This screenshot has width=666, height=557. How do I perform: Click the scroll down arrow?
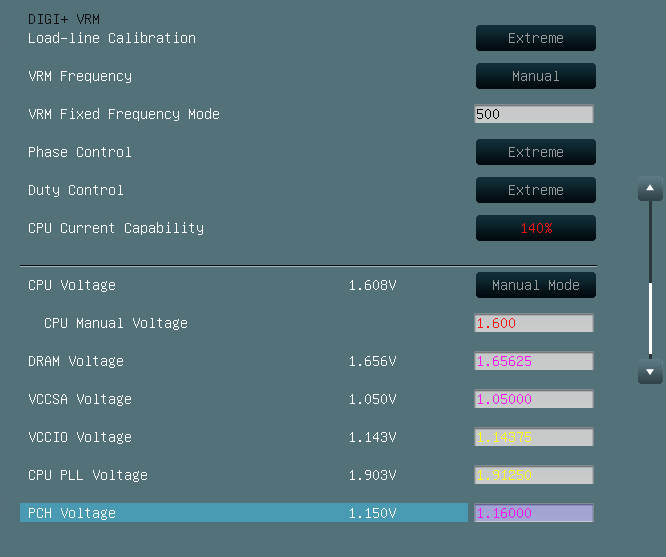(x=650, y=371)
